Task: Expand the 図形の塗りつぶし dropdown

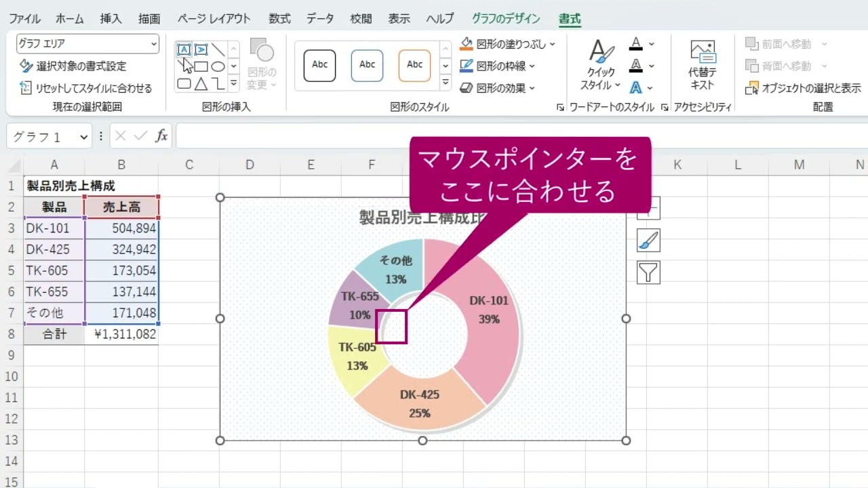Action: pos(552,44)
